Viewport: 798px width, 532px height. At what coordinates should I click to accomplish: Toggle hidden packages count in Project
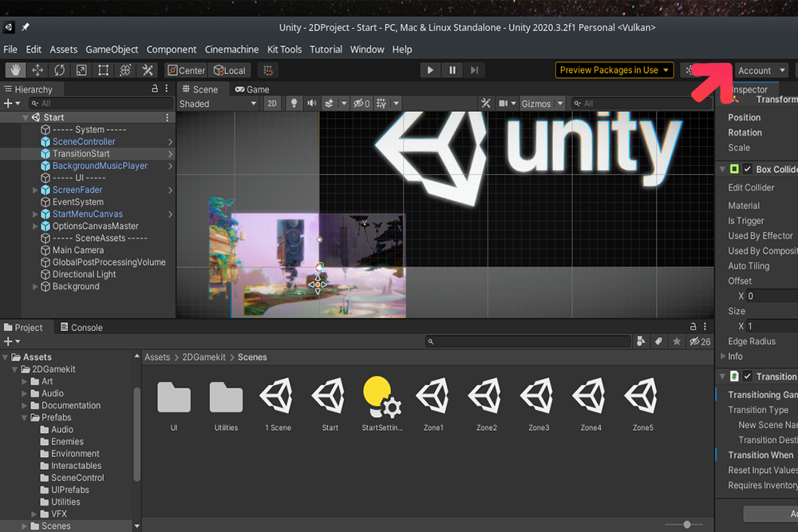click(701, 342)
